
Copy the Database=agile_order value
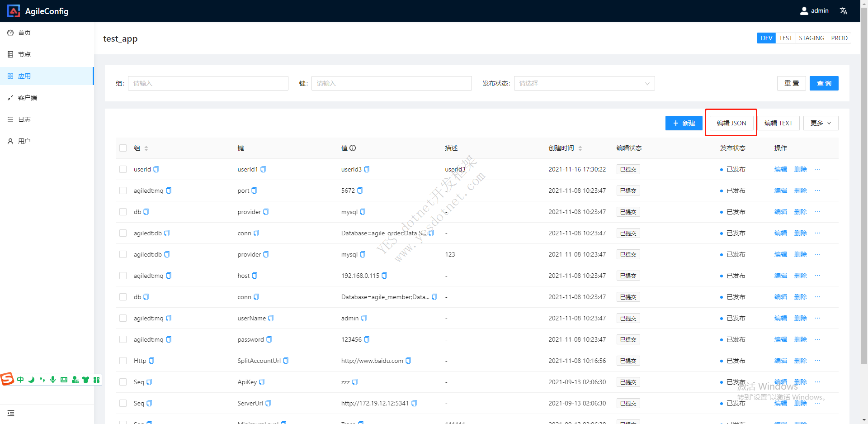431,233
